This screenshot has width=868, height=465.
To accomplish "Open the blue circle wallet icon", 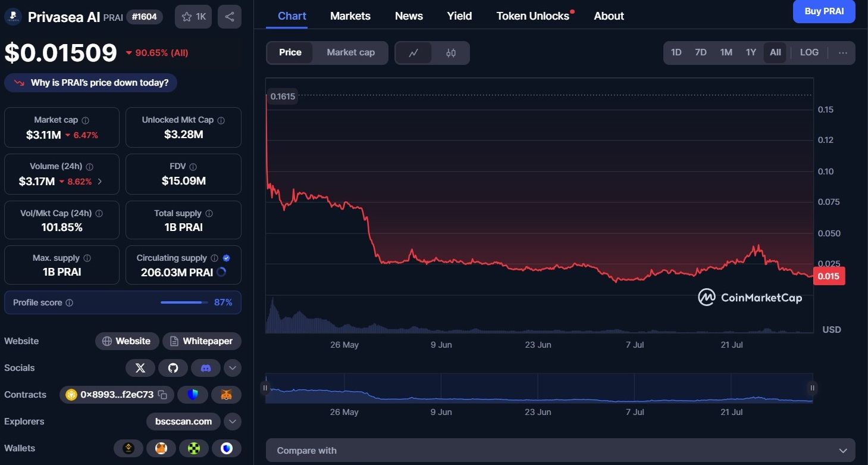I will coord(227,448).
